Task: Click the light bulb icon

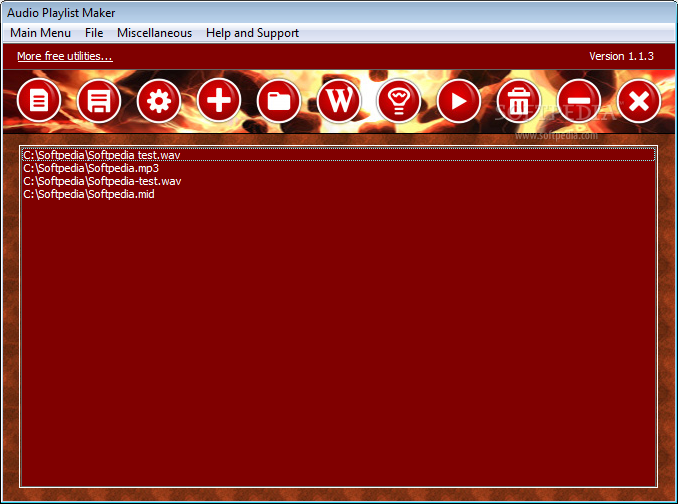Action: pos(399,101)
